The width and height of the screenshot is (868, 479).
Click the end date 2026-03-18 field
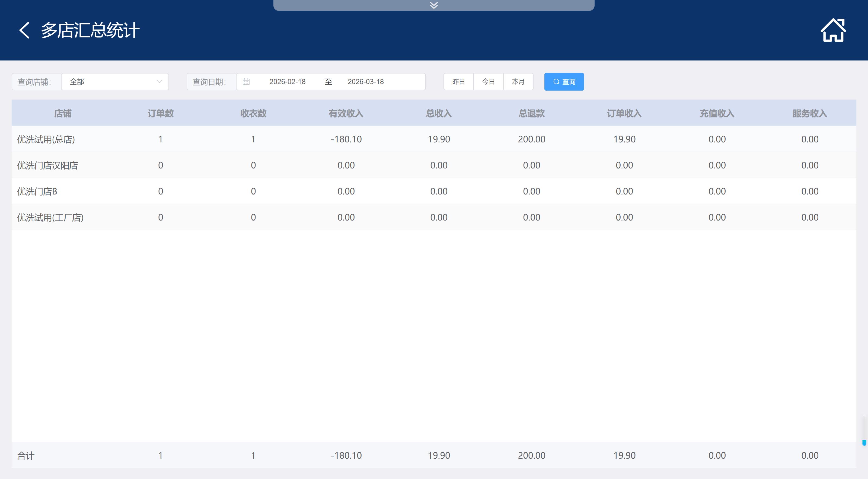[366, 82]
